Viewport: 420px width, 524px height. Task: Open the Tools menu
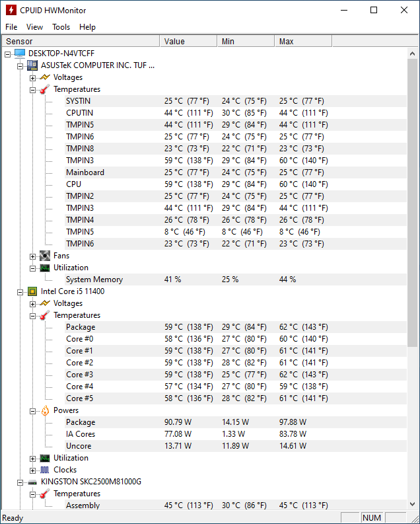point(61,27)
